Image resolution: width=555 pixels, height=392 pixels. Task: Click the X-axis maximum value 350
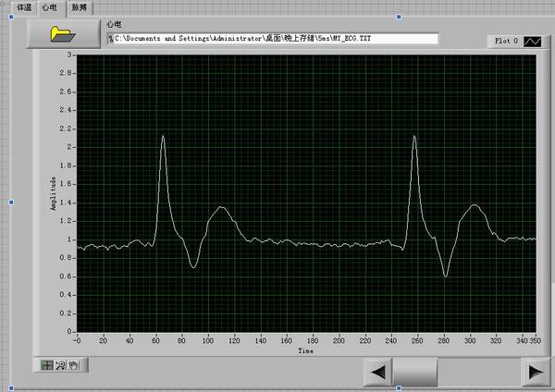[x=535, y=340]
